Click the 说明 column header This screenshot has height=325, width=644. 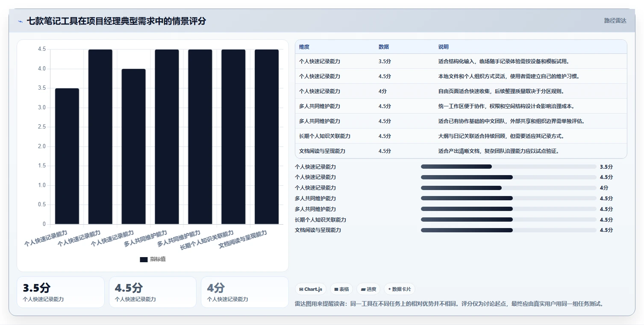pyautogui.click(x=444, y=47)
